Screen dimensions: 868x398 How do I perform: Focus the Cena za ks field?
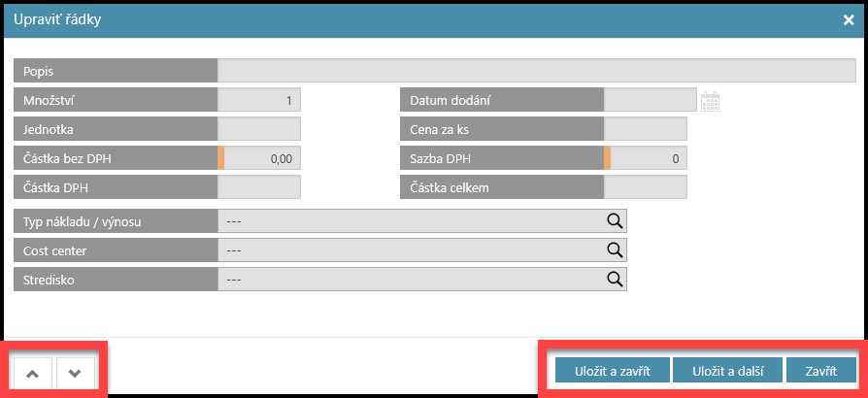[x=645, y=129]
